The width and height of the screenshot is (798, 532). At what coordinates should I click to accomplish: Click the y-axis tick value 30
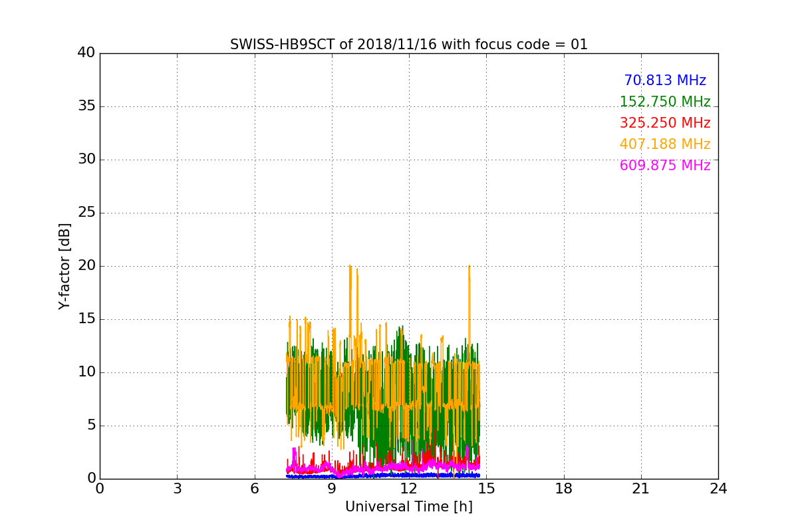[86, 160]
